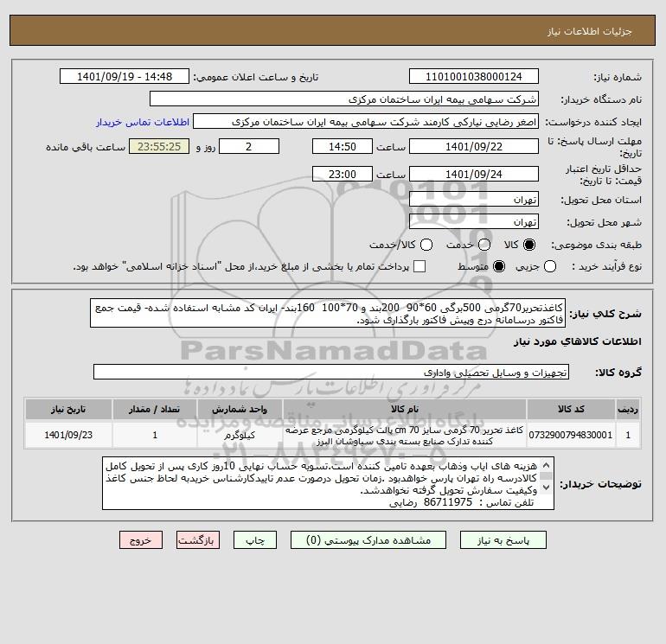Select the خدمت radio option
This screenshot has width=666, height=644.
pyautogui.click(x=484, y=245)
